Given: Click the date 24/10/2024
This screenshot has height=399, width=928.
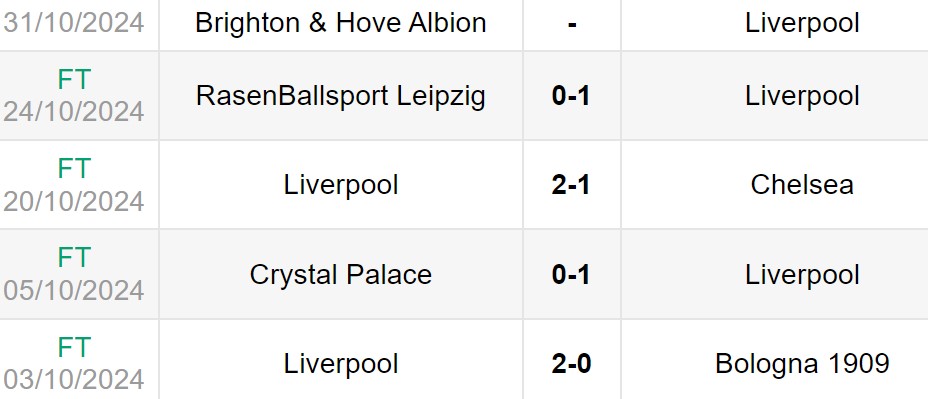Looking at the screenshot, I should [74, 111].
